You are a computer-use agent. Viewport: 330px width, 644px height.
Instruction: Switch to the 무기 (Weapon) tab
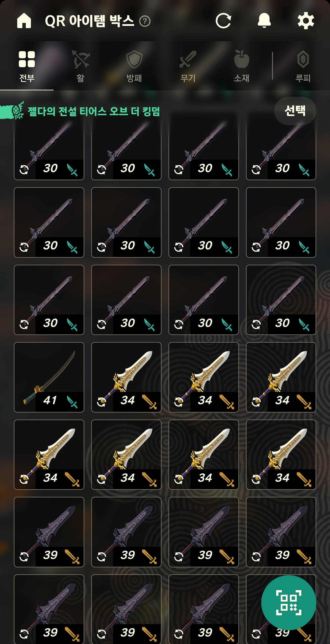coord(188,66)
